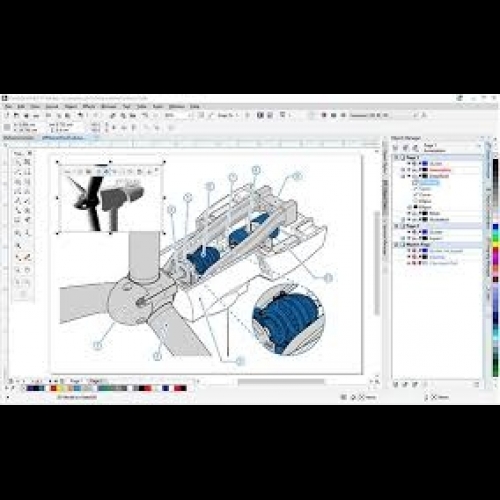The height and width of the screenshot is (500, 500).
Task: Click the horizontal scrollbar below the canvas
Action: click(281, 382)
